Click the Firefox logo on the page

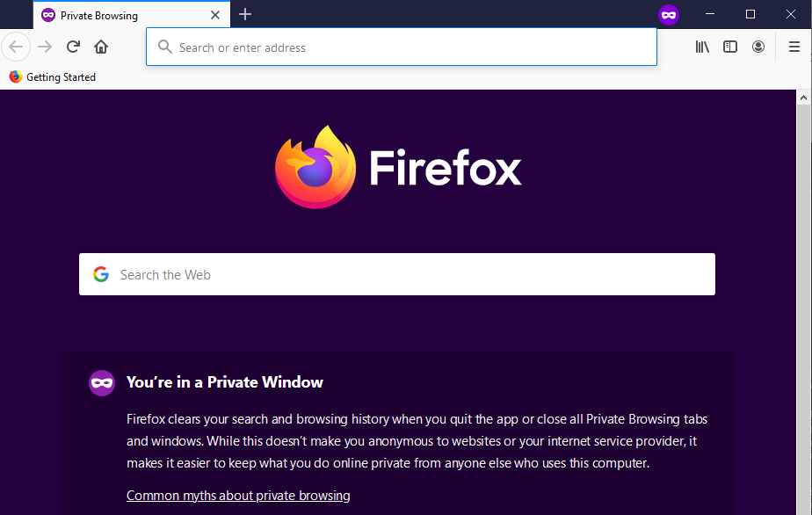(316, 167)
